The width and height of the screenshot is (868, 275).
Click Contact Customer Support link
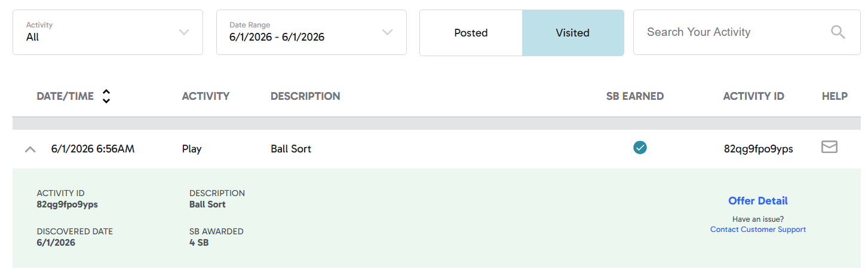coord(757,230)
